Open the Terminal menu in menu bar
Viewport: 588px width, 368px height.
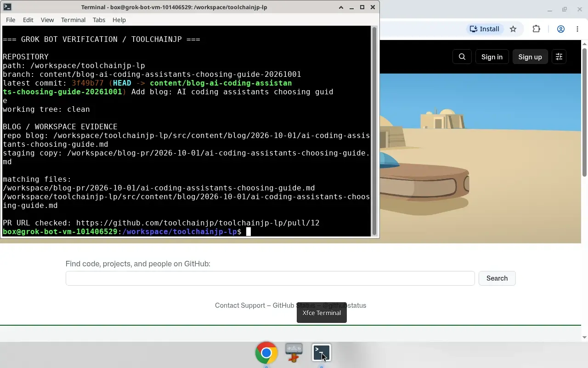click(x=73, y=20)
